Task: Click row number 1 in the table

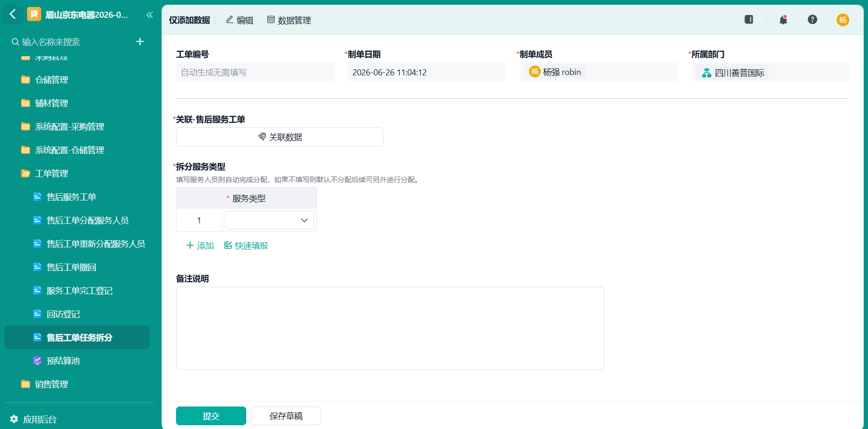Action: 199,220
